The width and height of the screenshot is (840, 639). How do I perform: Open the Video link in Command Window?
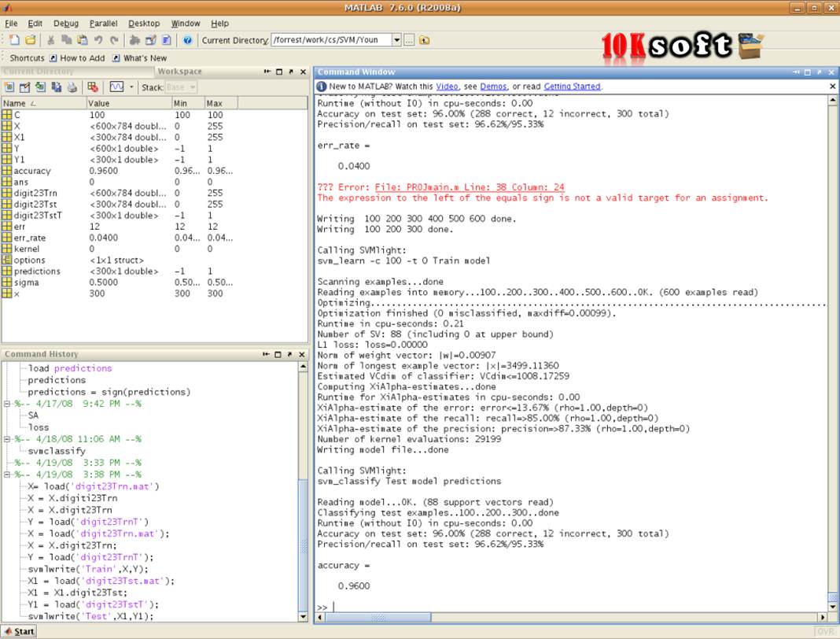pos(447,87)
